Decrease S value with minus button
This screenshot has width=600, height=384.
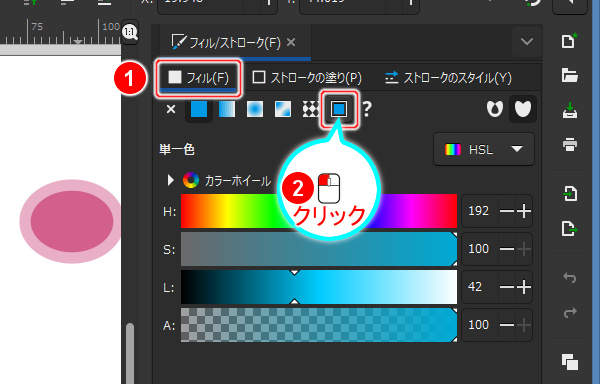(507, 249)
